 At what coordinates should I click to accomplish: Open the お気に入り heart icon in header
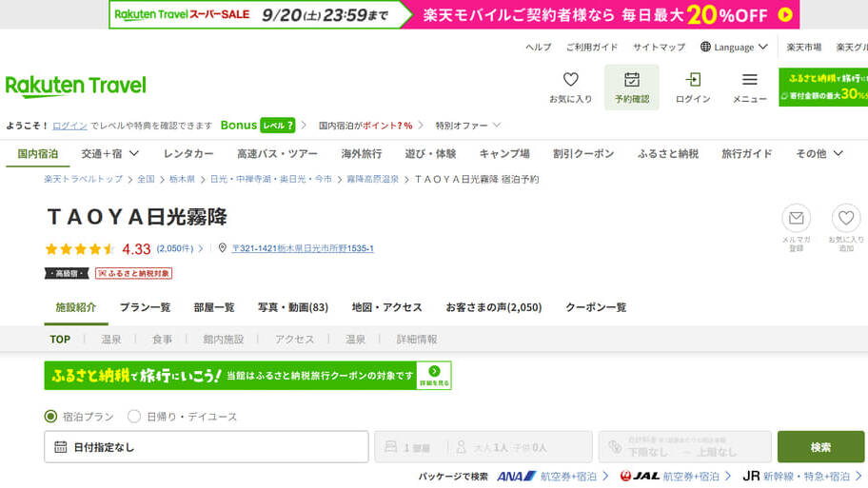pos(570,80)
